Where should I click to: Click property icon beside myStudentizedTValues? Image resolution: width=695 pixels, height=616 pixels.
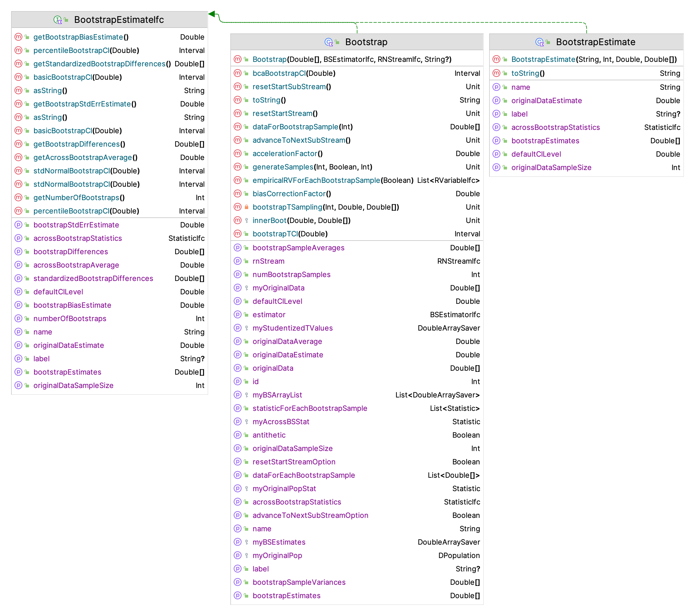point(238,328)
